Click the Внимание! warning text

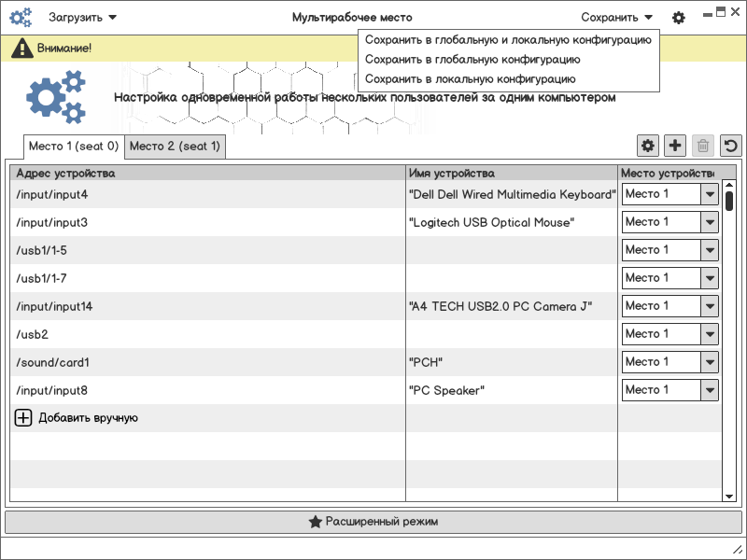point(64,49)
